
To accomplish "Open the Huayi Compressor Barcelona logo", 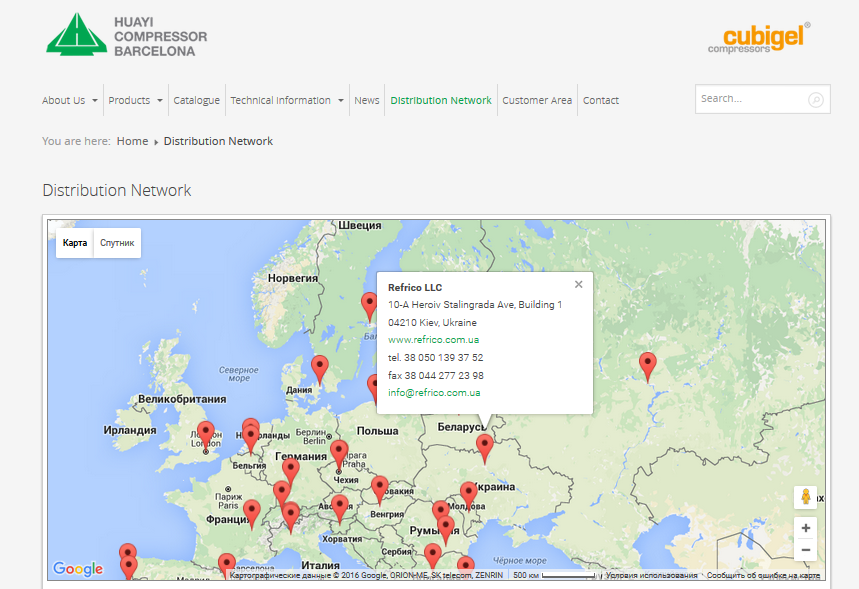I will (x=127, y=35).
